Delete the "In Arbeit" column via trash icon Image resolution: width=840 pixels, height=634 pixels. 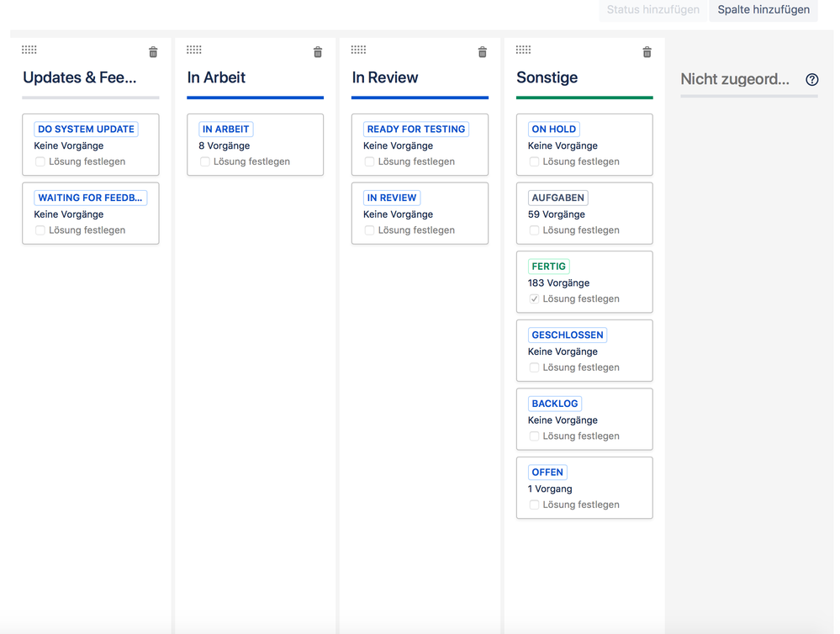(318, 51)
